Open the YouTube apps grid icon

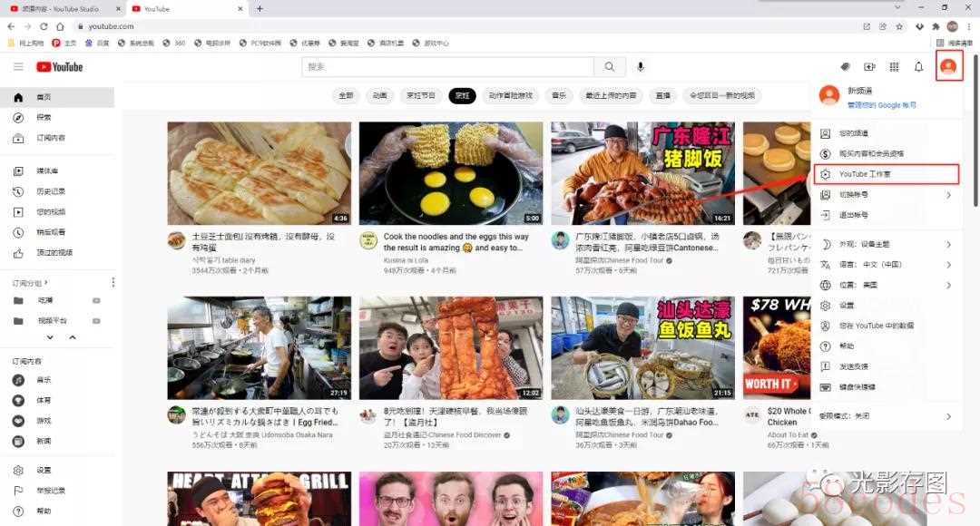pyautogui.click(x=894, y=66)
